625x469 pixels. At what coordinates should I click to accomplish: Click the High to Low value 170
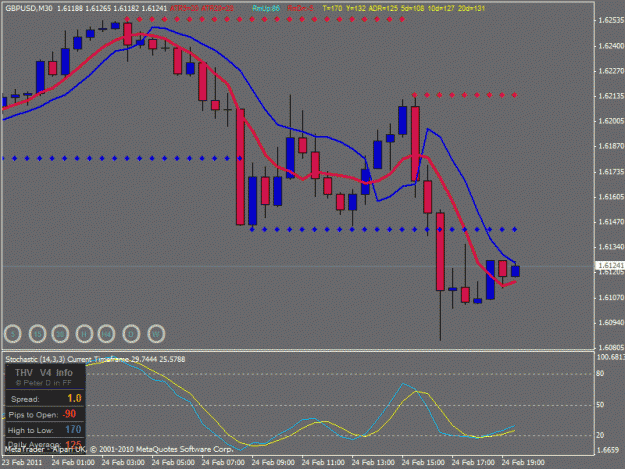[73, 430]
